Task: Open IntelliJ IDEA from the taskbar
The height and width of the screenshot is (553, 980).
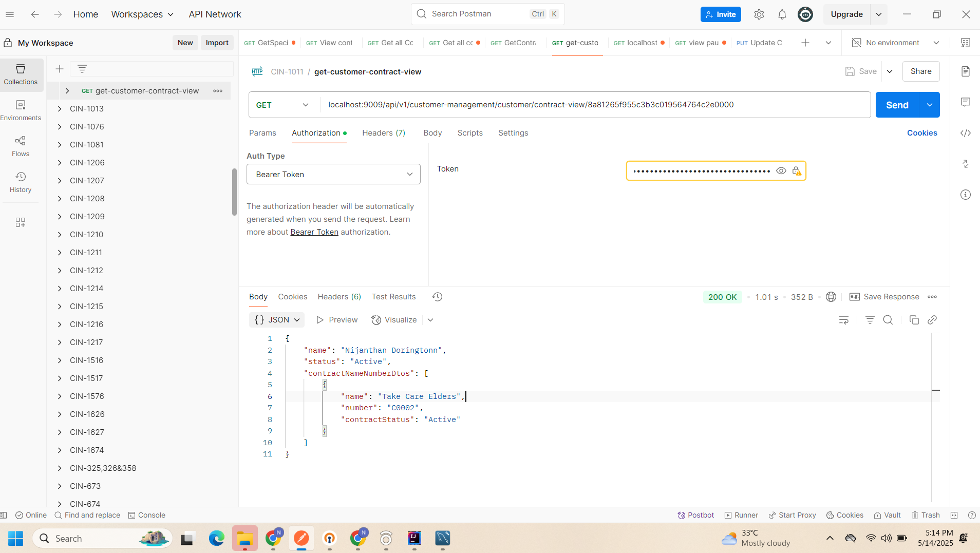Action: tap(414, 538)
